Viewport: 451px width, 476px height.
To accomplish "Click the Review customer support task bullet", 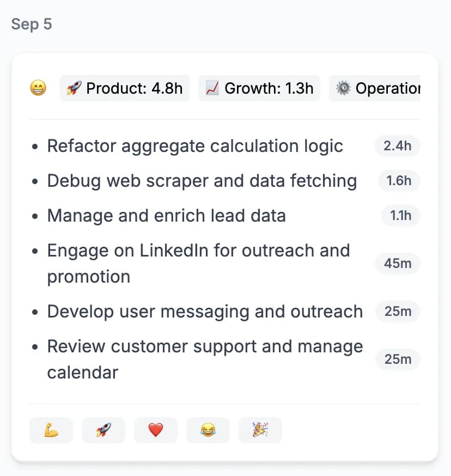I will [x=35, y=346].
